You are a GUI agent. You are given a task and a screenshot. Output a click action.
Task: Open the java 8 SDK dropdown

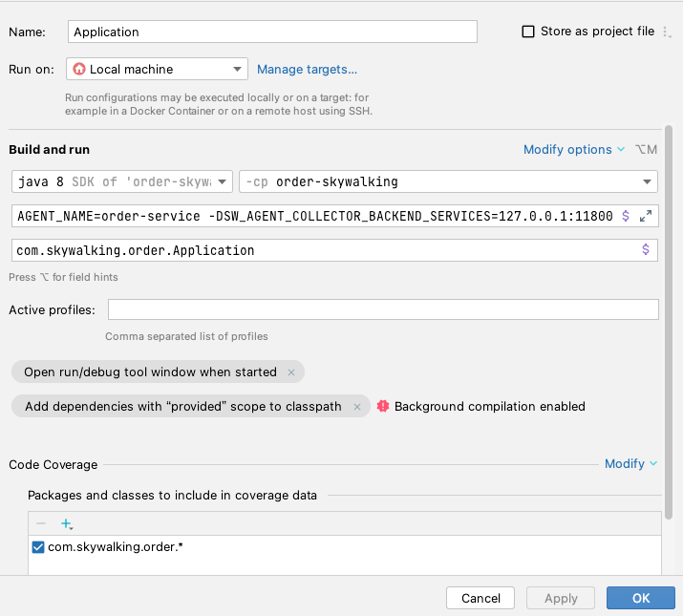click(122, 181)
